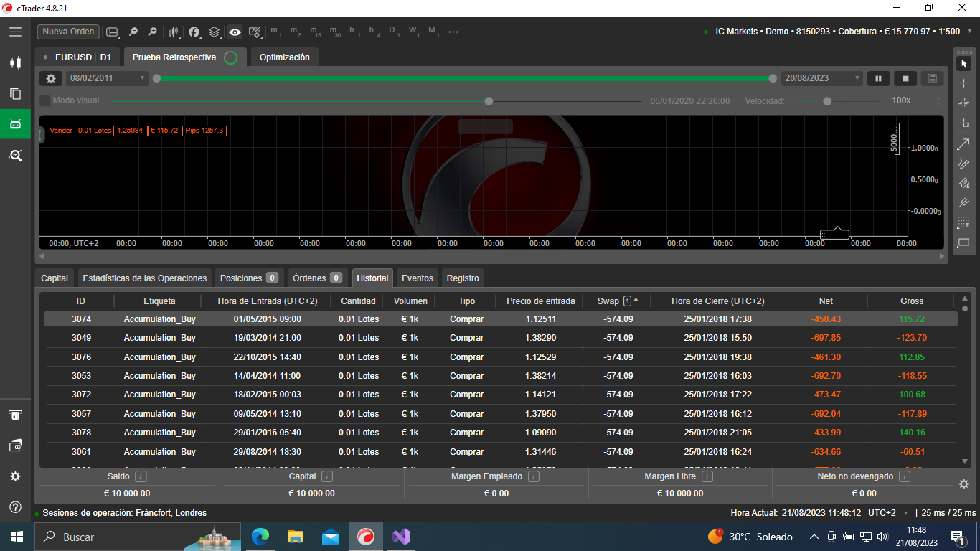Select the Andrews pitchfork tool
The height and width of the screenshot is (551, 980).
963,204
